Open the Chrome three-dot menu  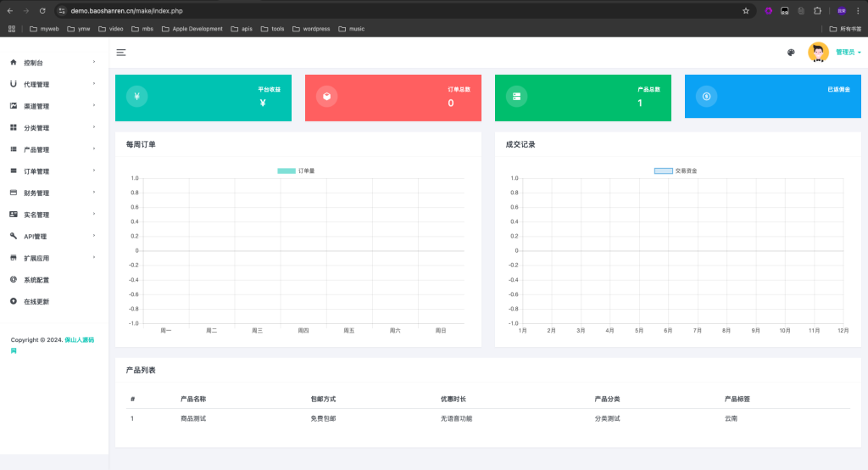[858, 10]
